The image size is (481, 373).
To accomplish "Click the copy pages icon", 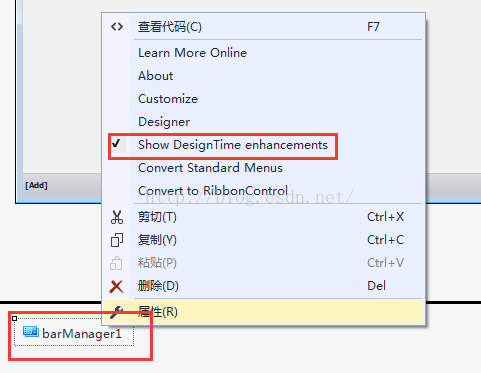I will 117,240.
